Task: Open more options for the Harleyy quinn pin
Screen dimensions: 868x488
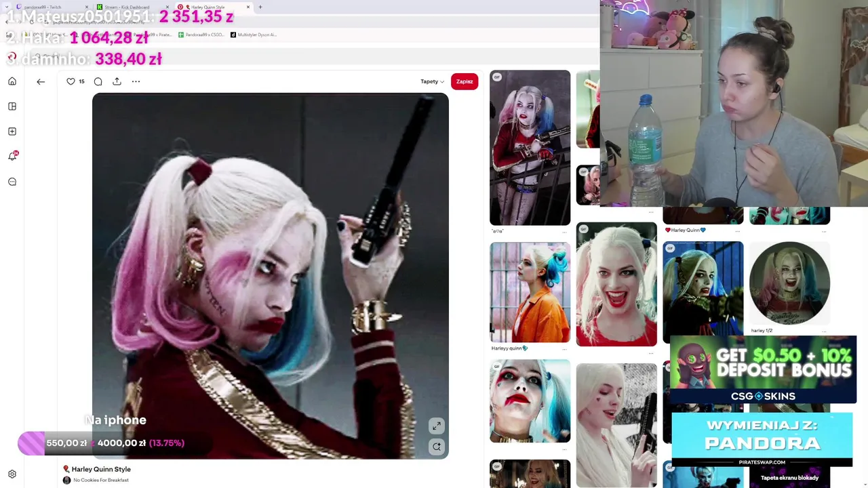Action: pyautogui.click(x=564, y=349)
